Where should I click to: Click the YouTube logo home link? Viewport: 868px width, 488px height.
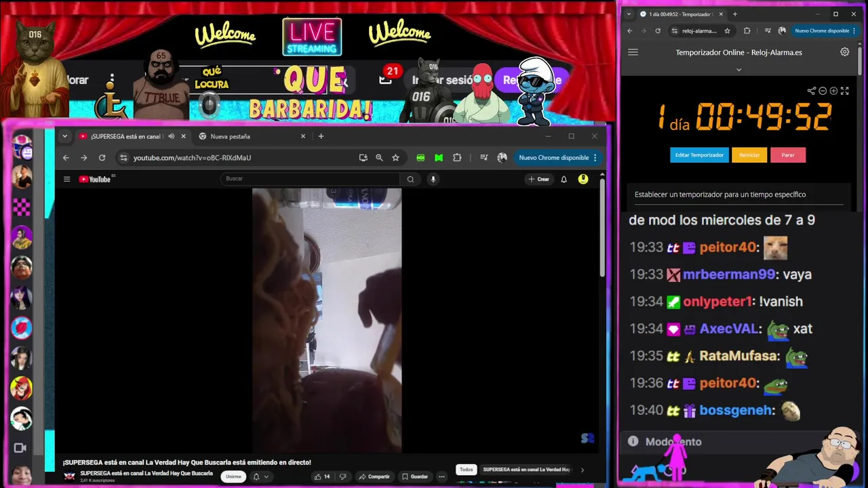click(94, 179)
